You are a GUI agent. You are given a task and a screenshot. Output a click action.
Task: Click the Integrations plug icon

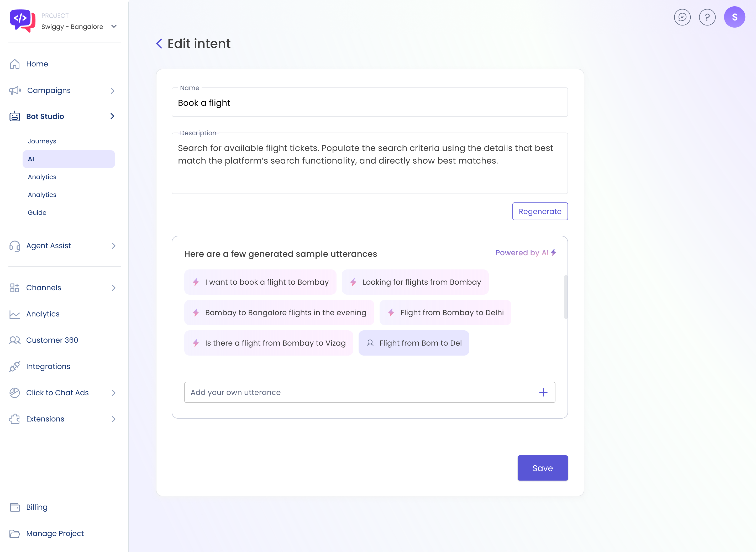pos(15,367)
